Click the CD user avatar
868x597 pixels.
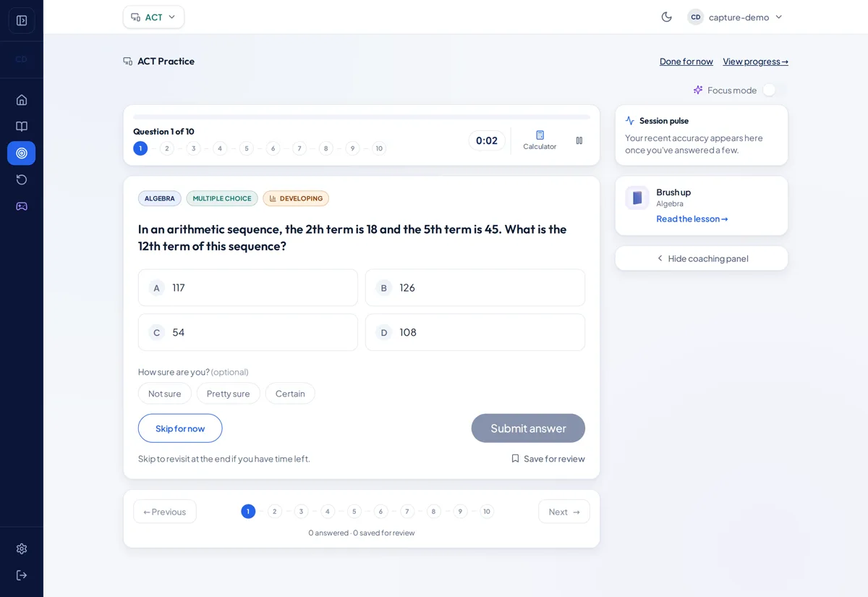point(695,17)
